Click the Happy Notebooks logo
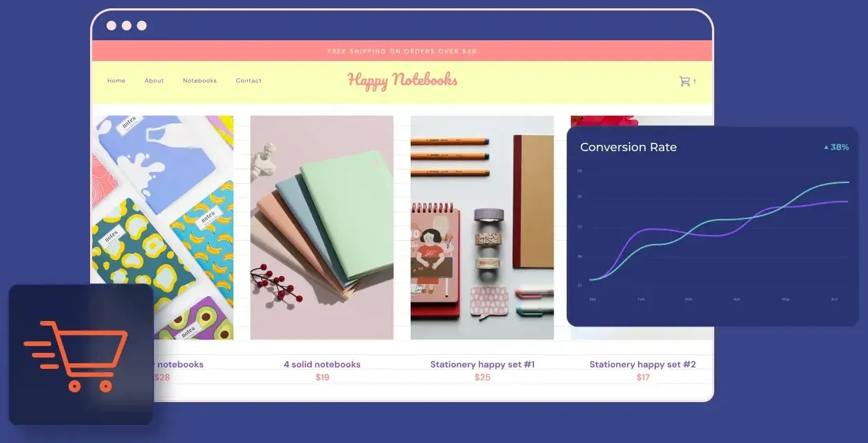The width and height of the screenshot is (868, 443). coord(402,80)
